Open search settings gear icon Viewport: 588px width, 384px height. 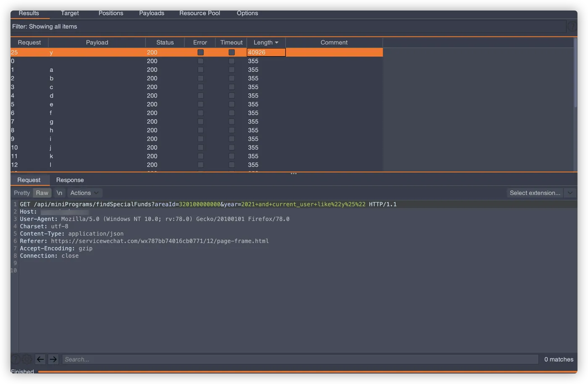coord(27,359)
